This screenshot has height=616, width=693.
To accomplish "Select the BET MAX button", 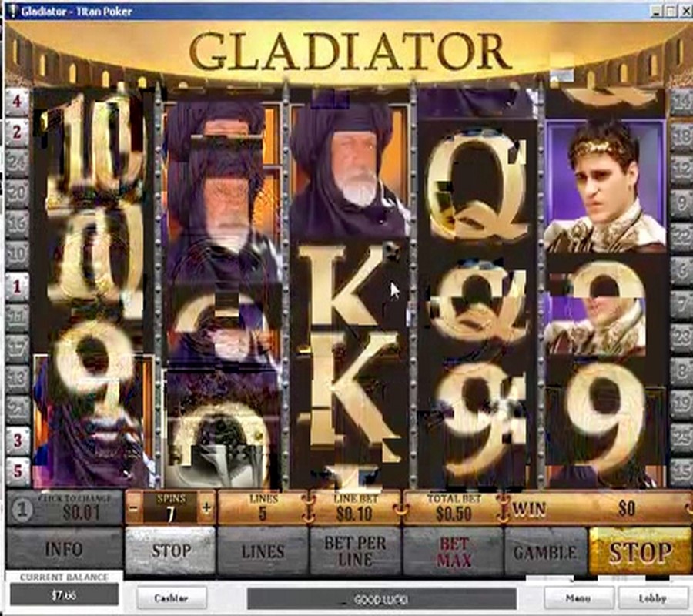I will click(x=454, y=552).
